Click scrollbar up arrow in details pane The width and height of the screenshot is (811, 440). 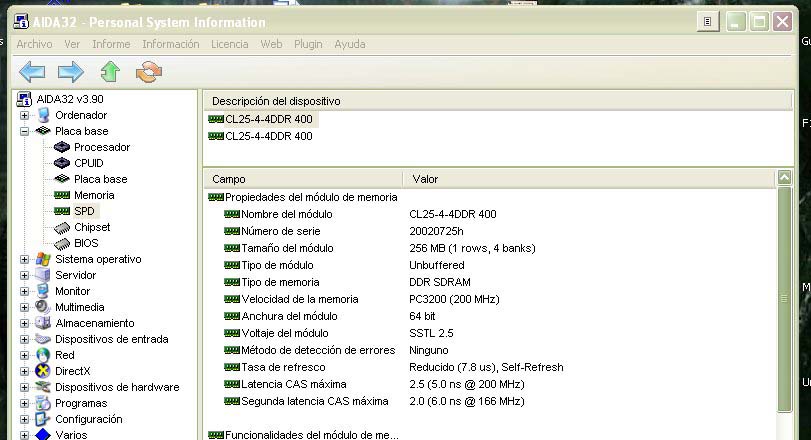(x=784, y=178)
